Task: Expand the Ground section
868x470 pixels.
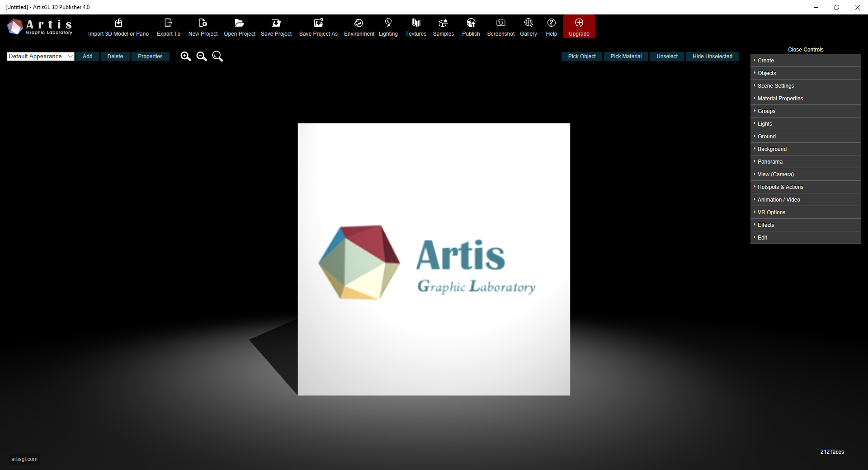Action: click(806, 136)
